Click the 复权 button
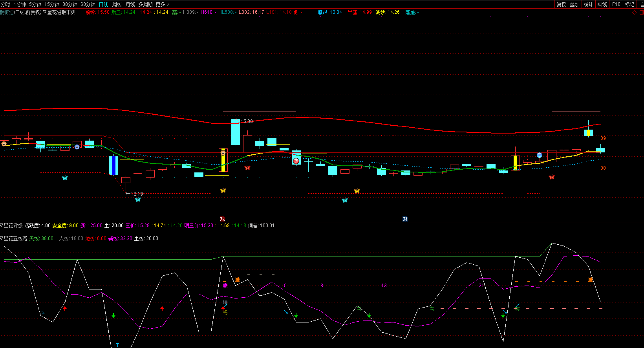Viewport: 644px width, 348px height. (562, 4)
